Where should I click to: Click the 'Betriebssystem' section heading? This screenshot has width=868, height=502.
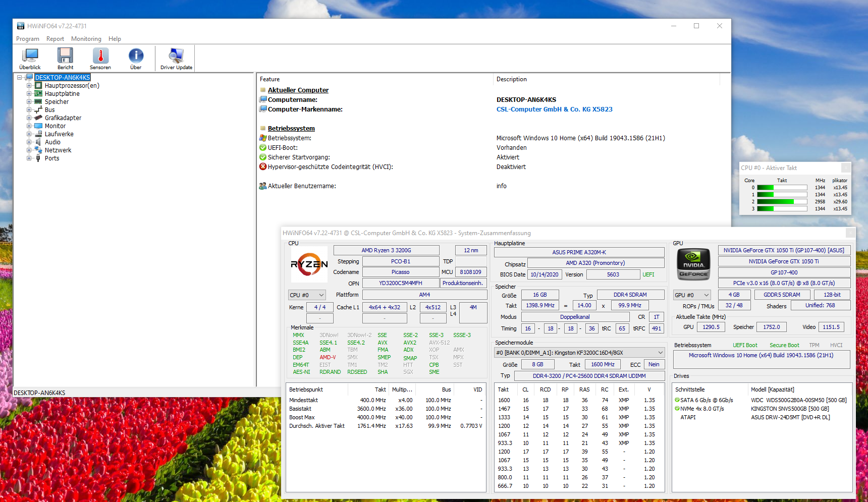(x=291, y=129)
